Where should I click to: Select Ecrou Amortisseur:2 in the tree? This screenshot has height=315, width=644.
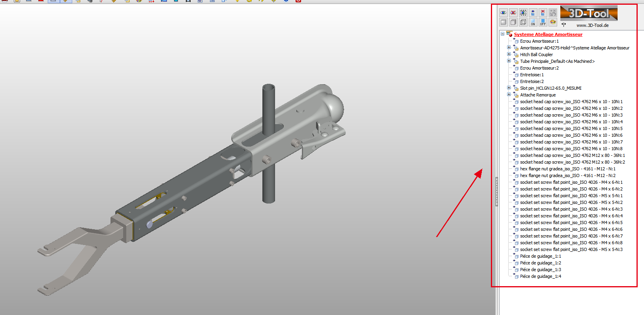pyautogui.click(x=539, y=68)
